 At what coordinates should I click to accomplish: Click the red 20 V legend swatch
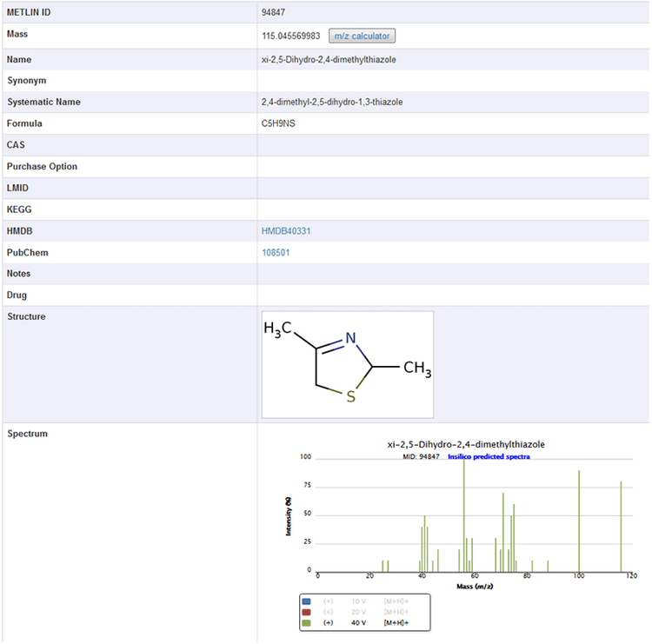tap(305, 611)
